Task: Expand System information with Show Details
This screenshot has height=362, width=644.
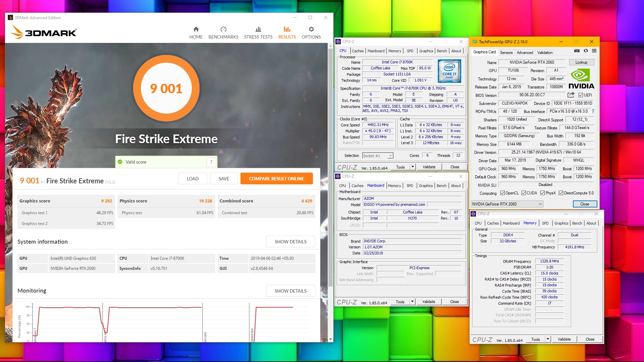Action: (x=290, y=242)
